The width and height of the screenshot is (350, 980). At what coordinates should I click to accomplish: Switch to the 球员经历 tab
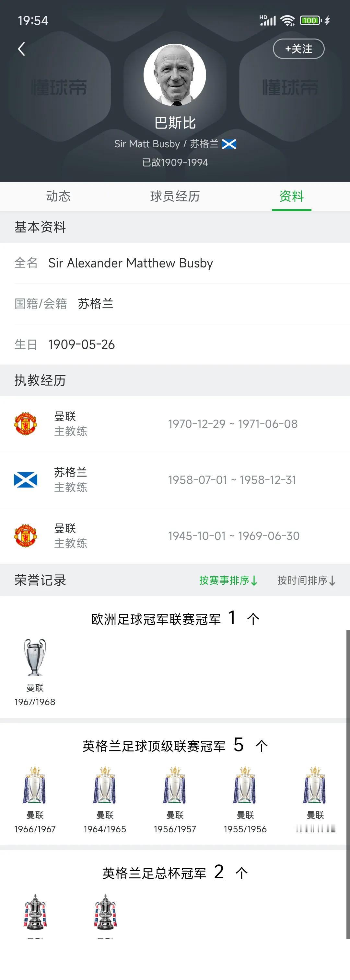[x=175, y=196]
